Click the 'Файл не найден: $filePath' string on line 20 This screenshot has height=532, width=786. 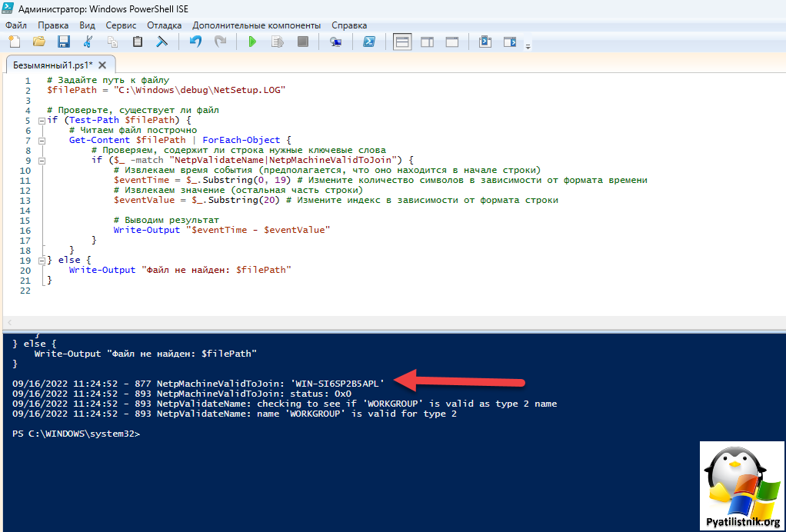(216, 270)
